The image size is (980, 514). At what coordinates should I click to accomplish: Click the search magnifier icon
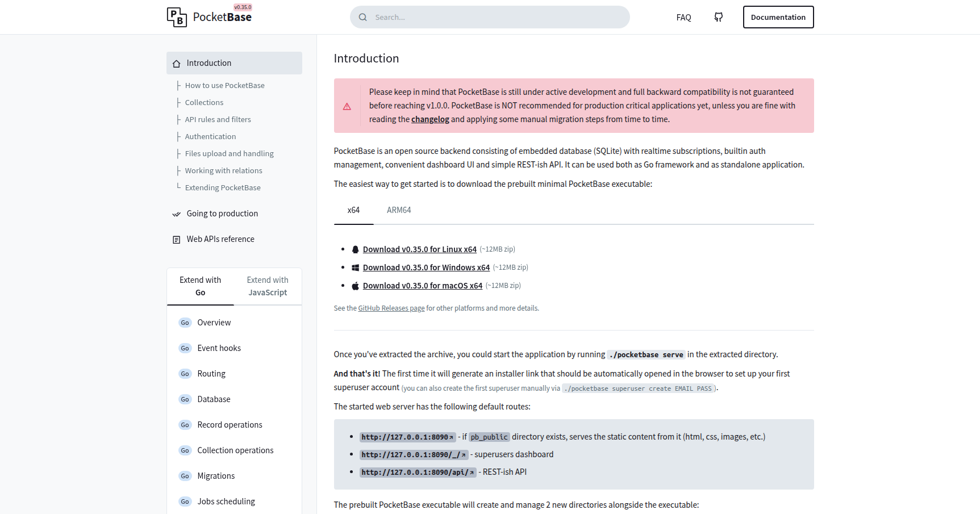(363, 17)
